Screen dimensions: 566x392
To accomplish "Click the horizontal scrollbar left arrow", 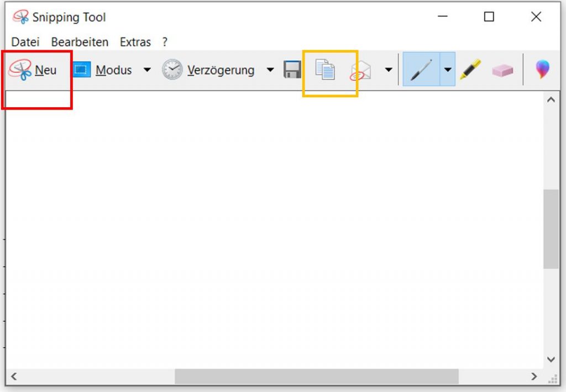I will click(x=14, y=377).
